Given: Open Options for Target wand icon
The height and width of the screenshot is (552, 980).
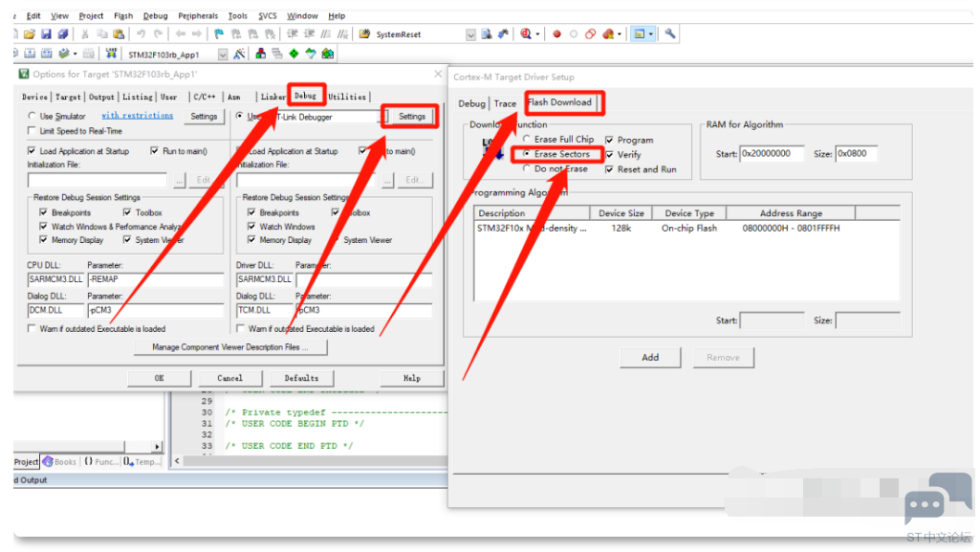Looking at the screenshot, I should tap(239, 55).
